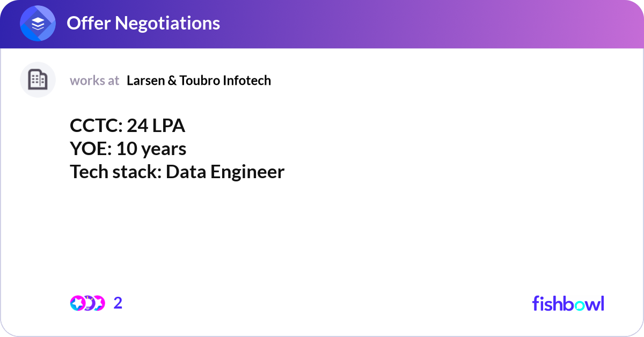Viewport: 644px width, 337px height.
Task: Open the Offer Negotiations bowl title
Action: pos(143,23)
